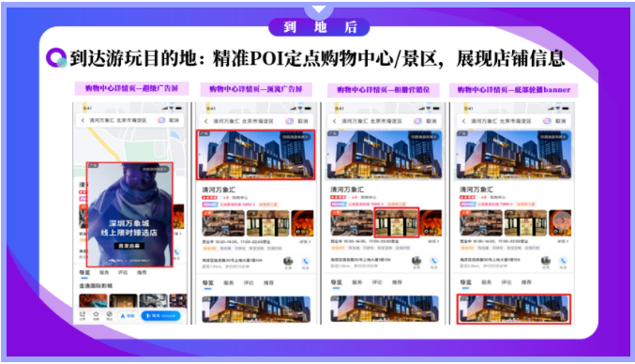Open first album photo in 顶流广告屏 phone
Viewport: 635px width, 364px height.
point(223,223)
